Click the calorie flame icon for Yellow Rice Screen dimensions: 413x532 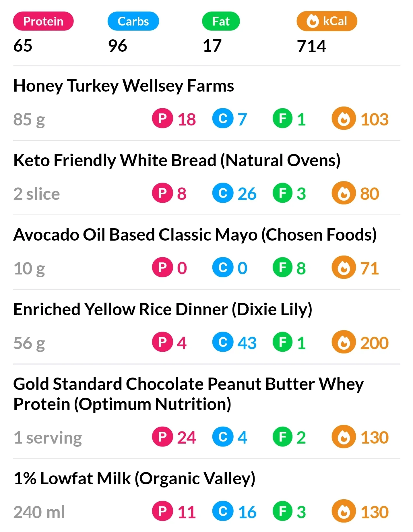pos(344,342)
